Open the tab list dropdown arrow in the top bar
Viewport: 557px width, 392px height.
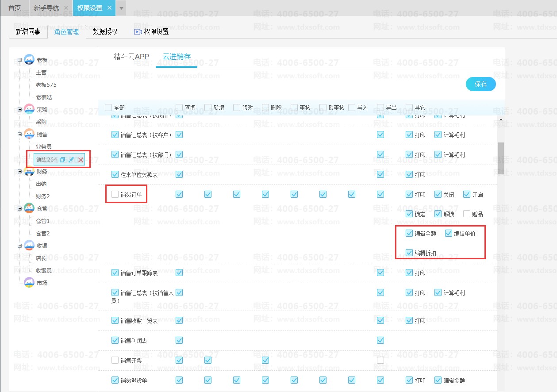pos(122,8)
